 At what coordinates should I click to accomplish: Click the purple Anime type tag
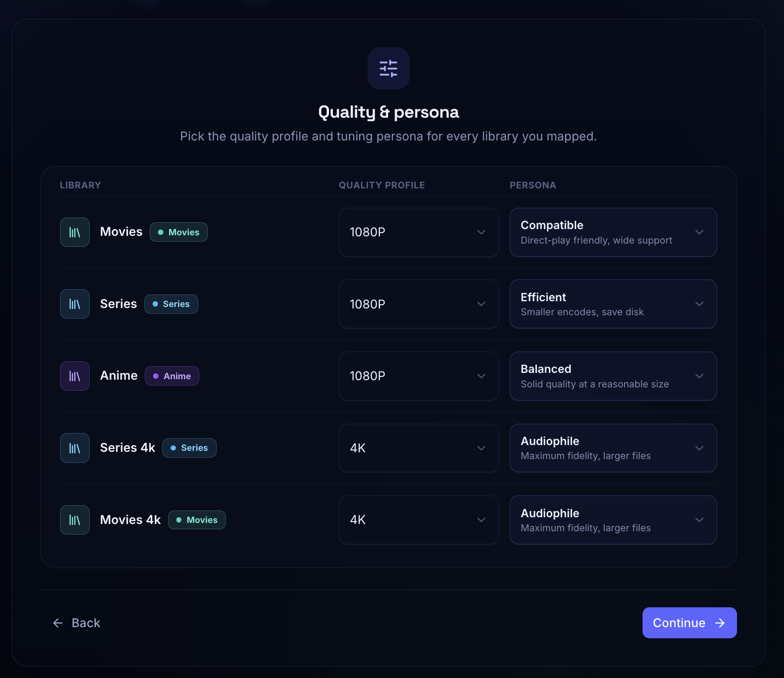(172, 376)
